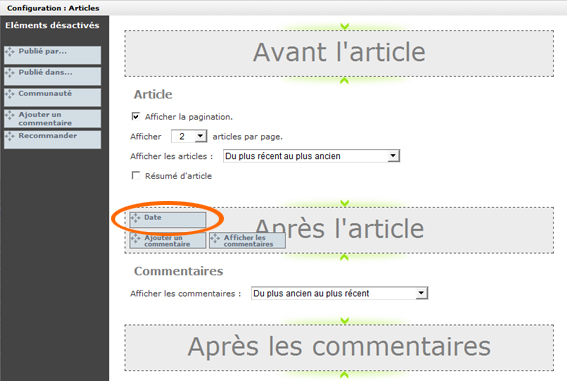
Task: Click the Avant l'article drop zone
Action: 339,53
